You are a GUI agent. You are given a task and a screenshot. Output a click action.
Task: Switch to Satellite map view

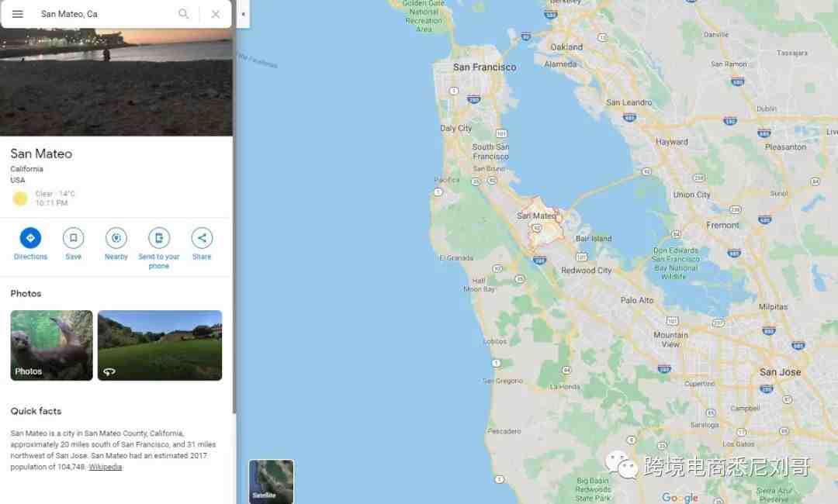[x=272, y=481]
